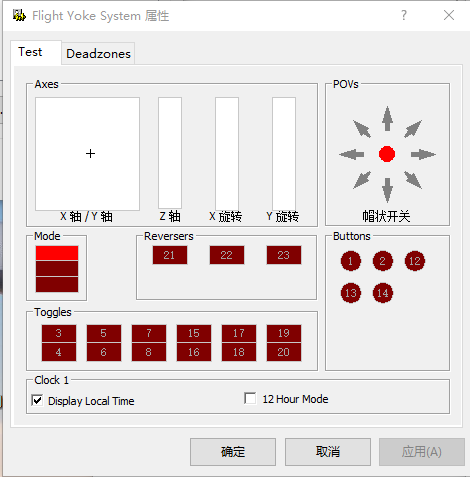Click toggle indicator 8
The image size is (470, 477).
click(149, 352)
